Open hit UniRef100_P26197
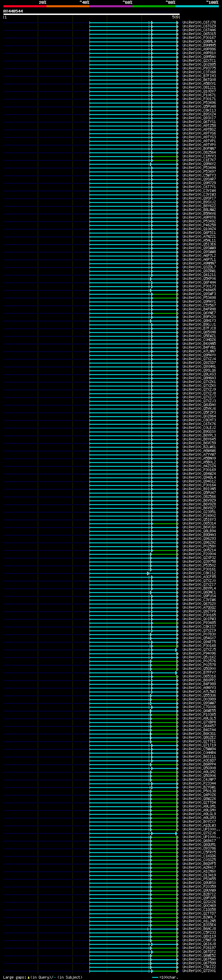This screenshot has height=980, width=222. click(x=199, y=948)
